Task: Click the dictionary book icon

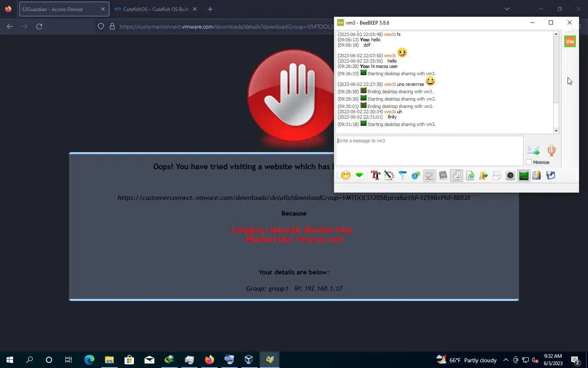Action: pyautogui.click(x=443, y=175)
